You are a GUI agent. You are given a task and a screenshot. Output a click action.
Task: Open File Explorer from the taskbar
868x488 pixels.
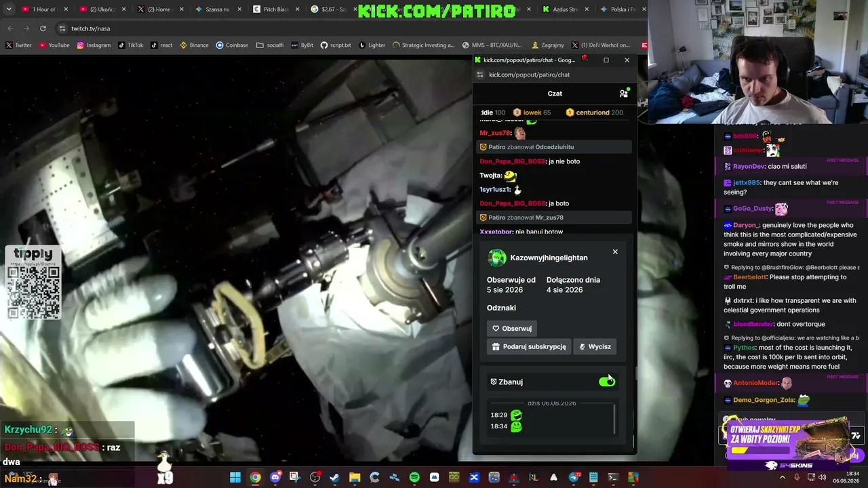(355, 478)
